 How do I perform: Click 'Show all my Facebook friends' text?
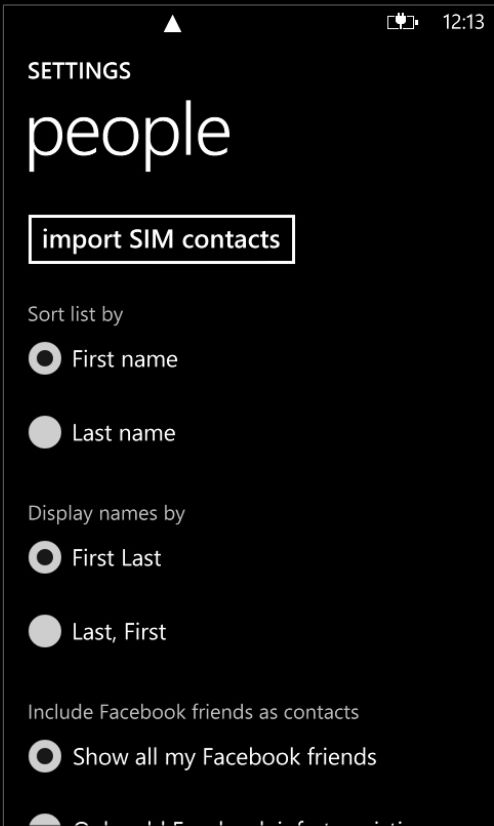pyautogui.click(x=224, y=757)
